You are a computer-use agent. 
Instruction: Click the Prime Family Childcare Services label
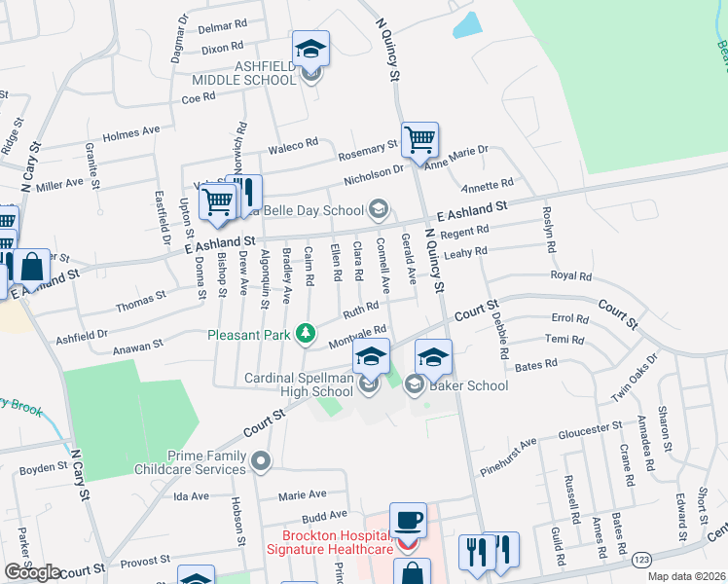click(x=191, y=462)
